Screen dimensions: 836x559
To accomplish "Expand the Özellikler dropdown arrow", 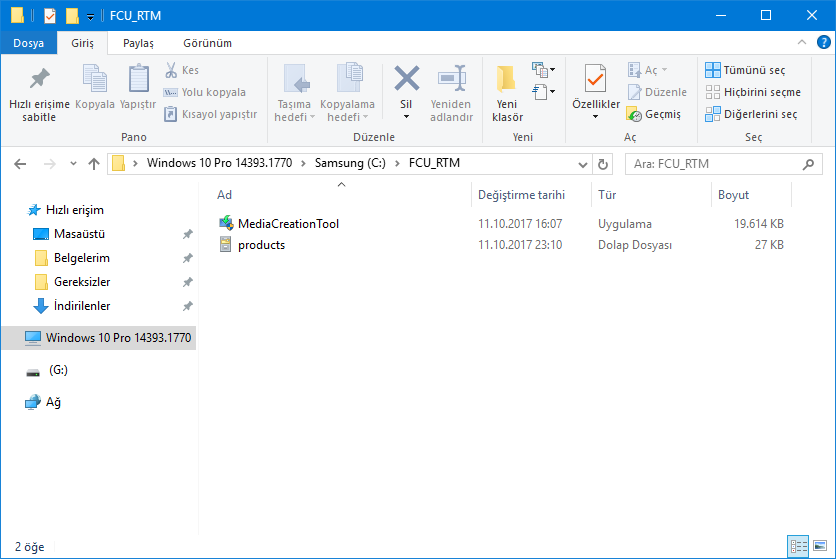I will (x=596, y=117).
